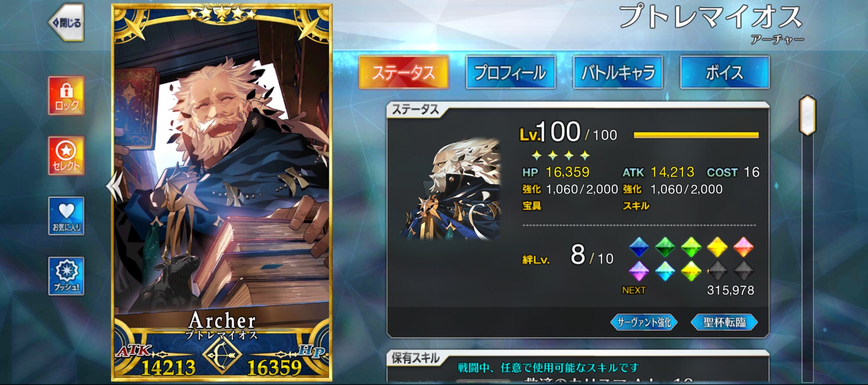Click the pink bond gem icon
The width and height of the screenshot is (868, 385).
point(743,247)
